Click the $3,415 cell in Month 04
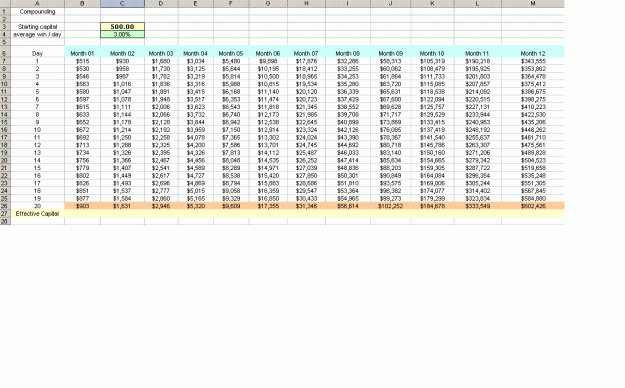This screenshot has width=625, height=388. coord(196,92)
